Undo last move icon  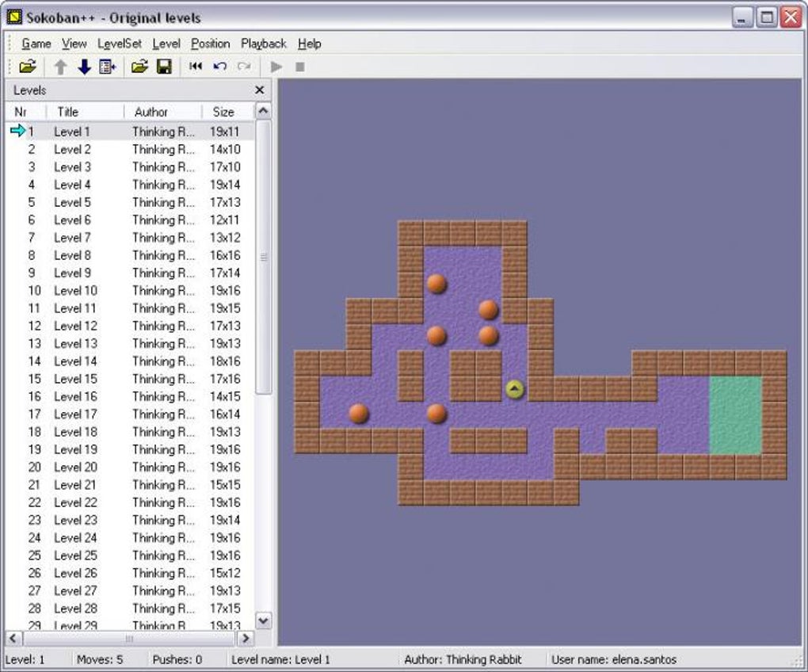click(x=220, y=66)
